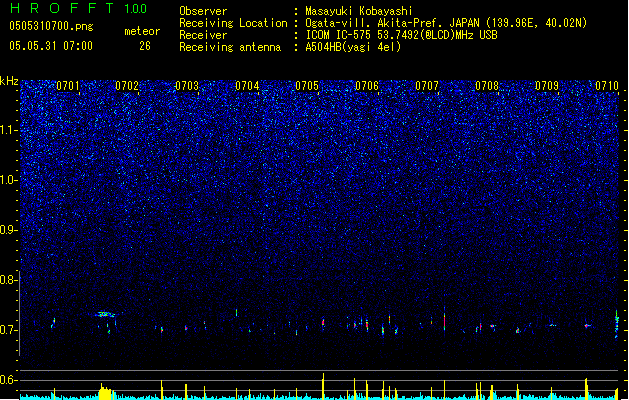Click the 0708 time marker
The width and height of the screenshot is (629, 400).
click(487, 86)
